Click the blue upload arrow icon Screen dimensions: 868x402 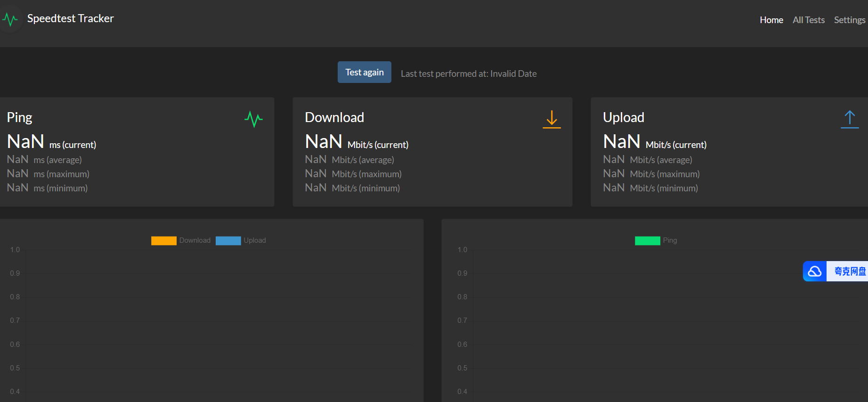850,119
